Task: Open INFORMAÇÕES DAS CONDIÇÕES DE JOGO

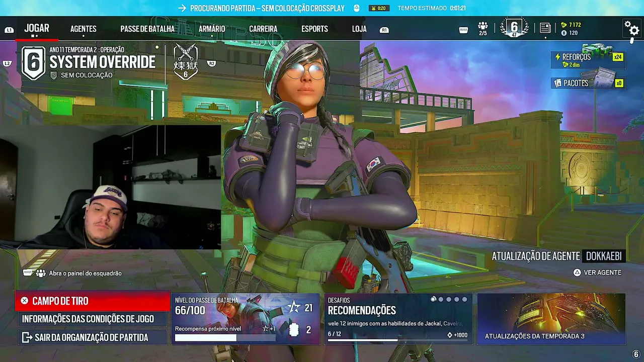Action: 93,319
